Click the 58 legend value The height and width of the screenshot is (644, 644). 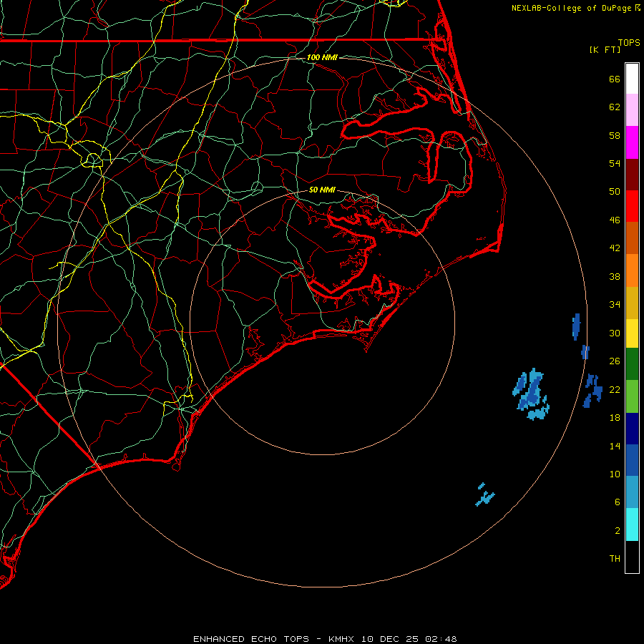point(615,135)
